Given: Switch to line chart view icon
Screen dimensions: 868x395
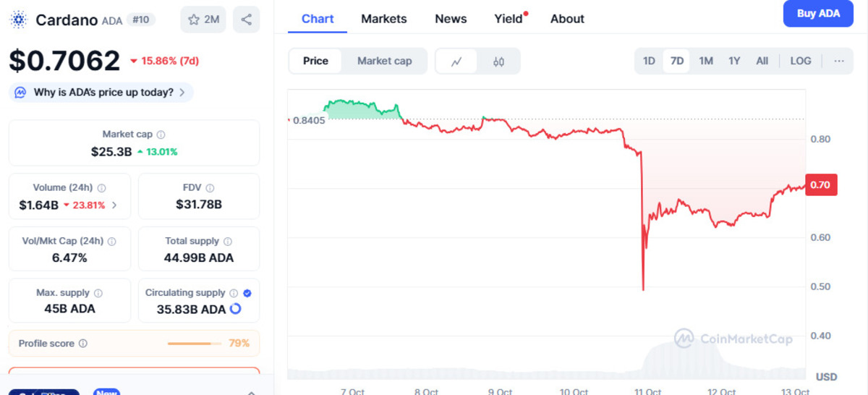Looking at the screenshot, I should (456, 61).
